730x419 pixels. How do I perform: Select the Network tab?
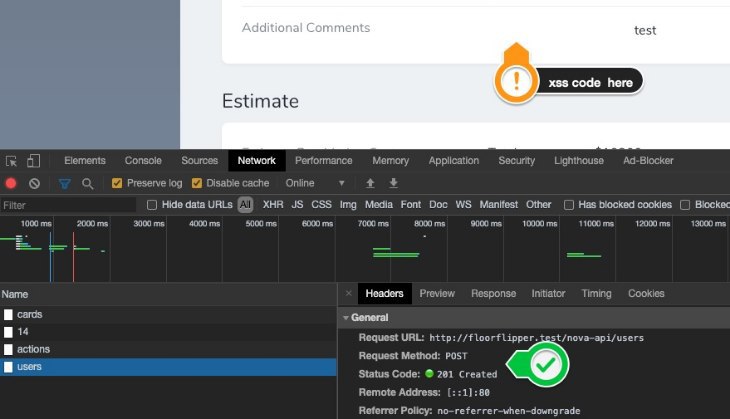(x=257, y=161)
